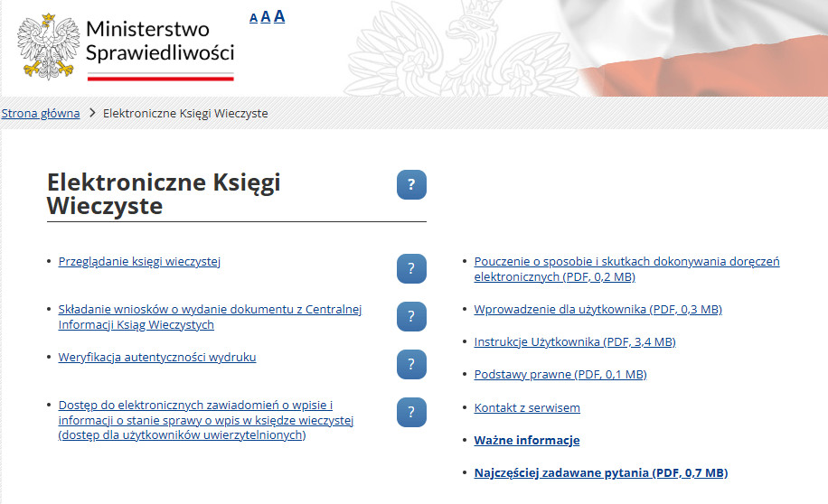Open Najczęściej zadawane pytania PDF
The width and height of the screenshot is (828, 504).
coord(600,473)
